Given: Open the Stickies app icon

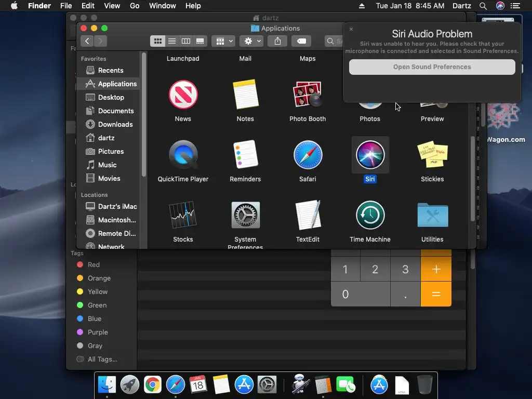Looking at the screenshot, I should (432, 155).
